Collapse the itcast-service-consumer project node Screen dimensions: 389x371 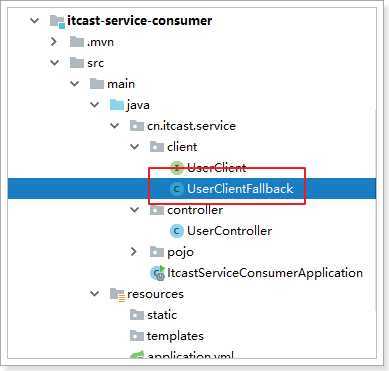click(x=34, y=21)
